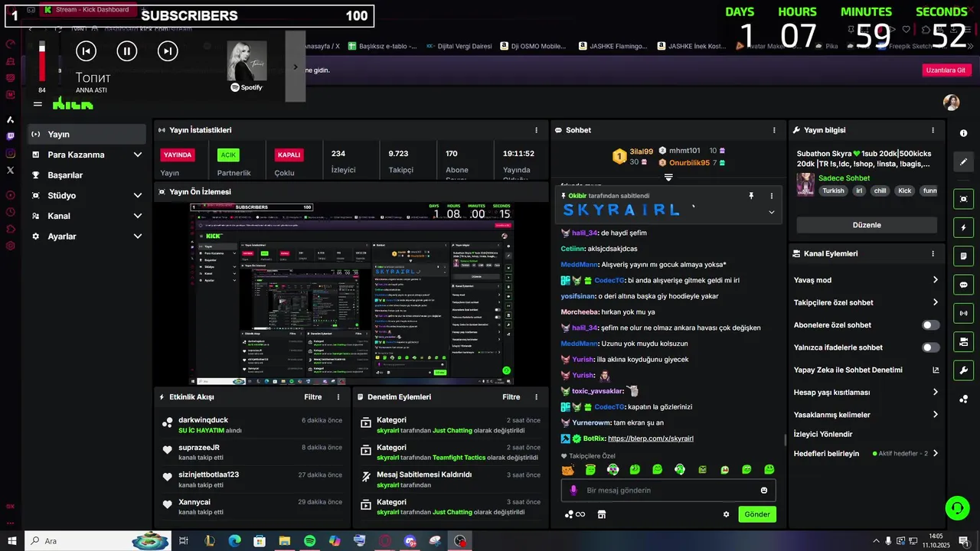Open the X icon in Opera sidebar
980x551 pixels.
(x=10, y=170)
